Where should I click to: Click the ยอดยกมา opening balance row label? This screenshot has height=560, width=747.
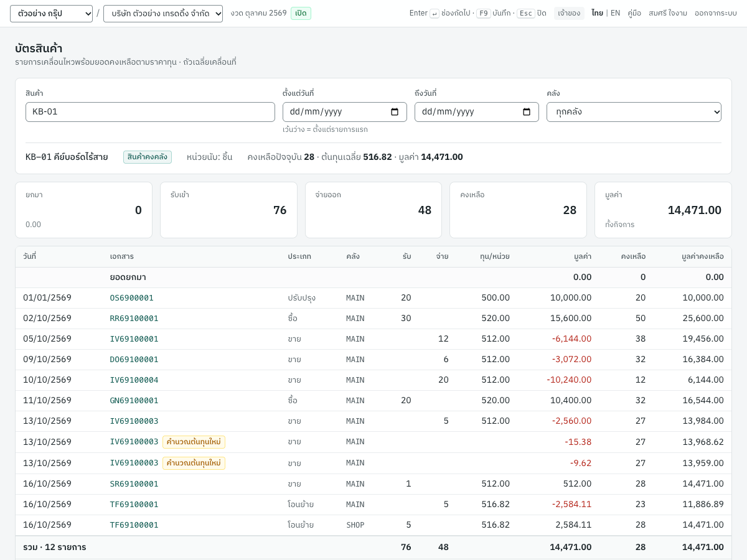pos(128,278)
